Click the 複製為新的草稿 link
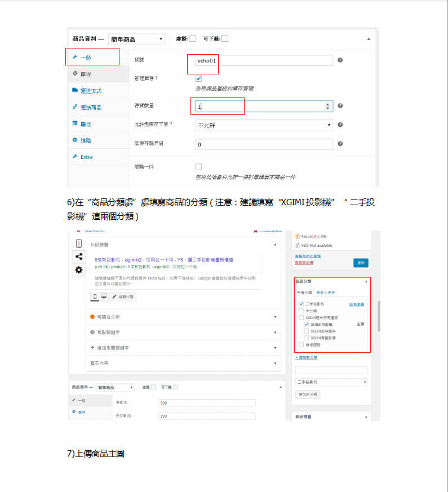448x492 pixels. [x=308, y=256]
